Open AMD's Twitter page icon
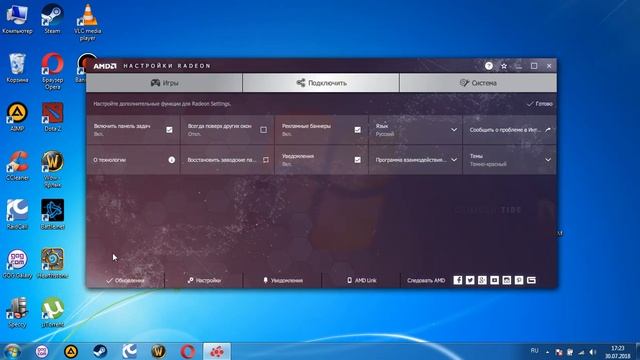 pos(470,280)
